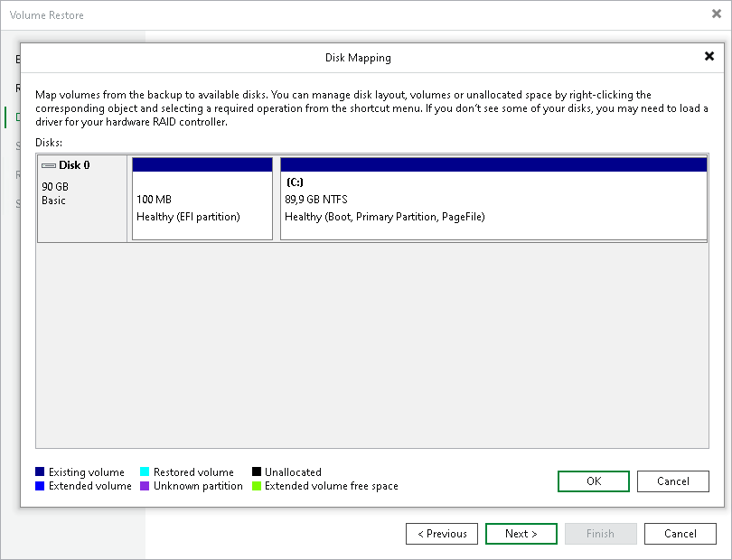This screenshot has width=732, height=560.
Task: Go back with the Previous button
Action: click(x=442, y=533)
